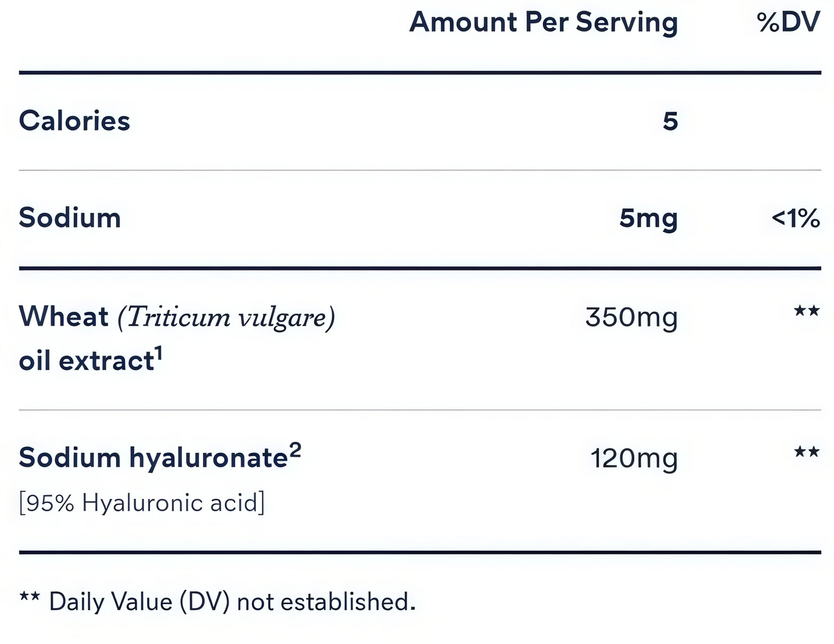Select the Calories row label
This screenshot has width=834, height=644.
pos(75,121)
